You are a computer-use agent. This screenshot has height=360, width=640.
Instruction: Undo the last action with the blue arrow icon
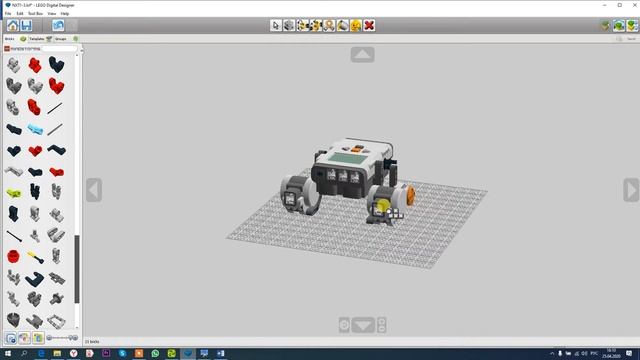click(x=58, y=25)
